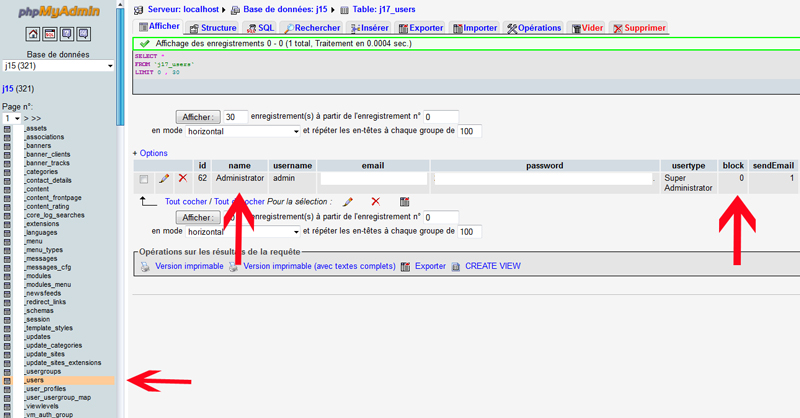
Task: Click the delete icon beside 'Pour la sélection'
Action: 375,201
